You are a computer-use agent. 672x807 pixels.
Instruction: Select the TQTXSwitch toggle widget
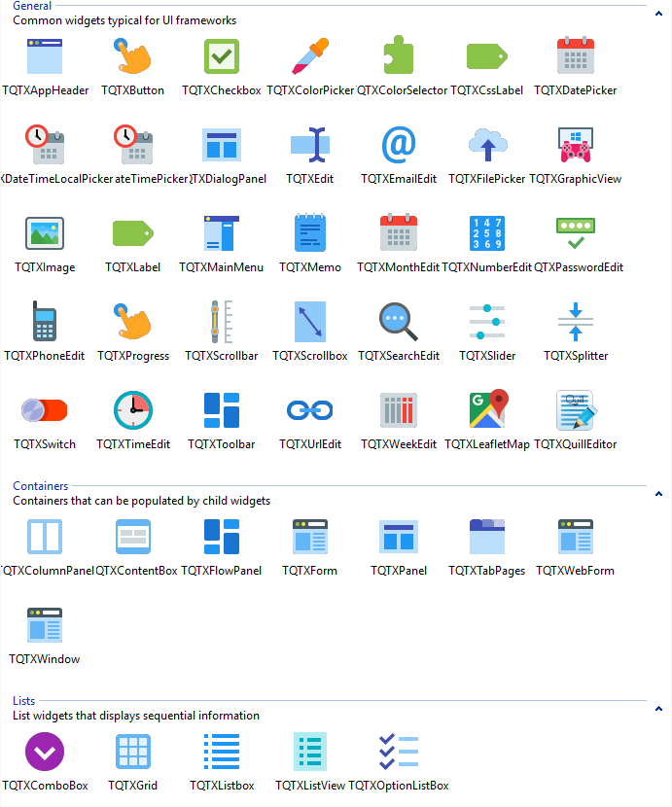(44, 410)
